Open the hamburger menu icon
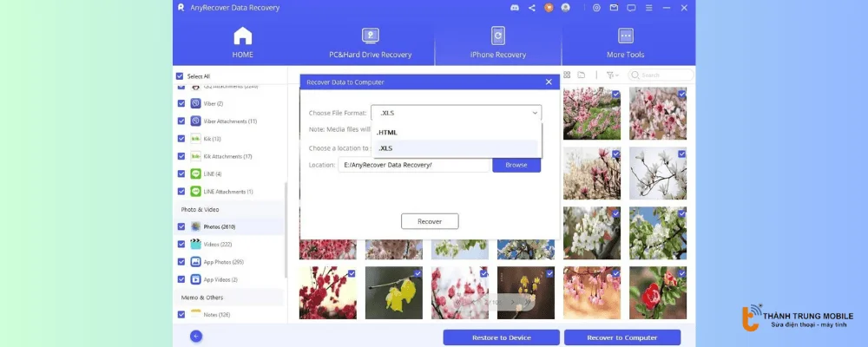The image size is (868, 347). (648, 8)
